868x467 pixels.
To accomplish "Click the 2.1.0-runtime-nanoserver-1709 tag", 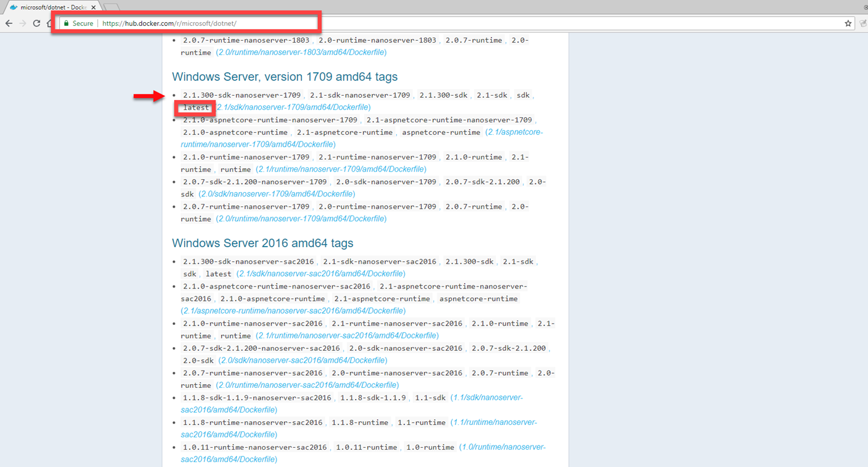I will [x=246, y=157].
